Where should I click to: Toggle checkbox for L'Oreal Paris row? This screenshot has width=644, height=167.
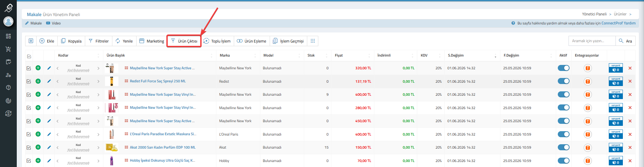coord(29,134)
